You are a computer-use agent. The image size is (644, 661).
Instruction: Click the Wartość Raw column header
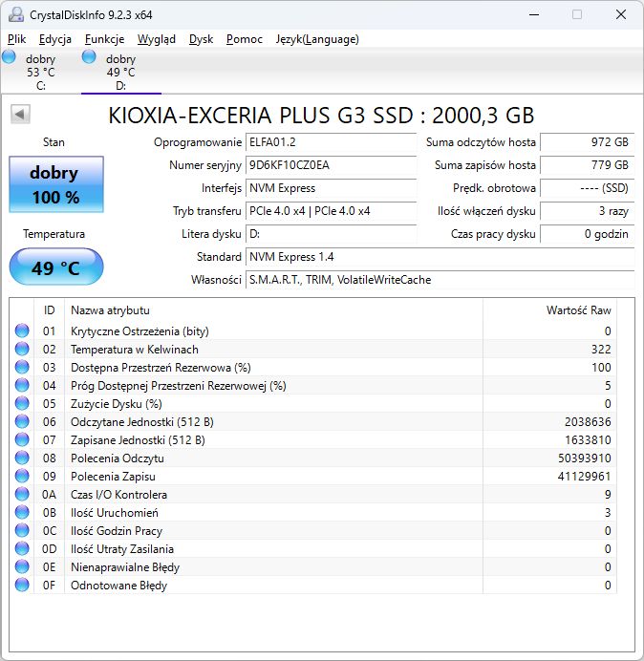point(549,310)
